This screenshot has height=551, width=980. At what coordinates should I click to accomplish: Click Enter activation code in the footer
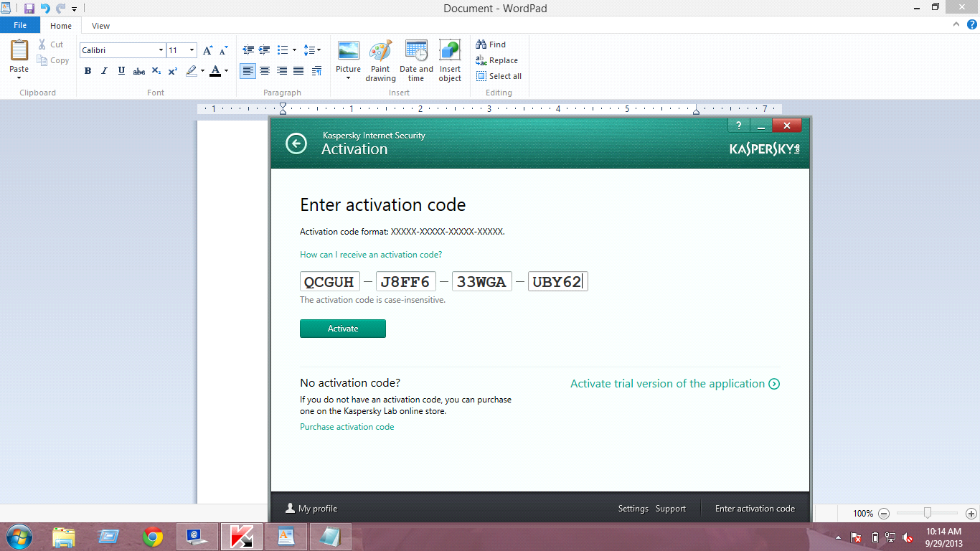pyautogui.click(x=755, y=509)
